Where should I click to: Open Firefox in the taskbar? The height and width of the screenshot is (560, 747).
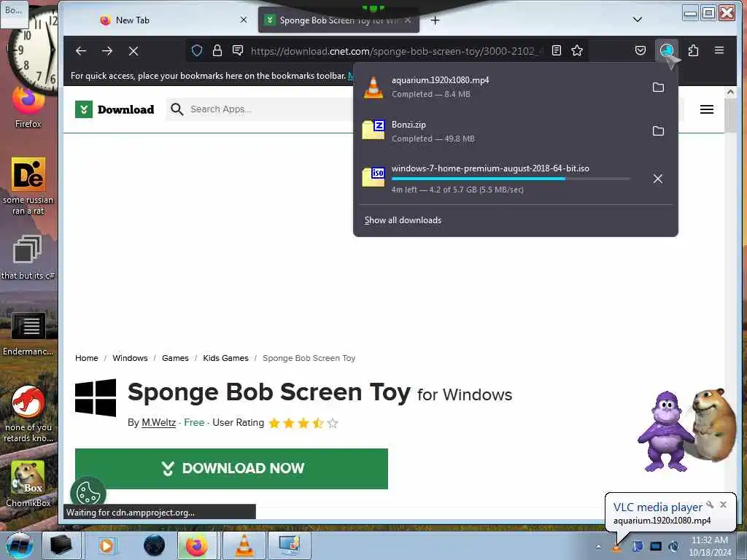click(197, 545)
